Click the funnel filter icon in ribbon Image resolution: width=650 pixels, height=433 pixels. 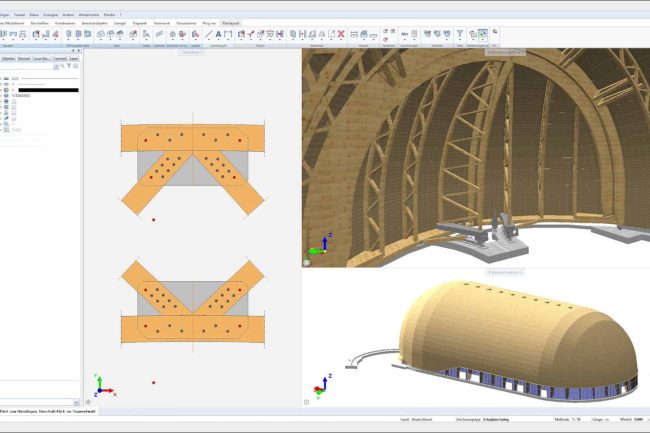[x=459, y=35]
